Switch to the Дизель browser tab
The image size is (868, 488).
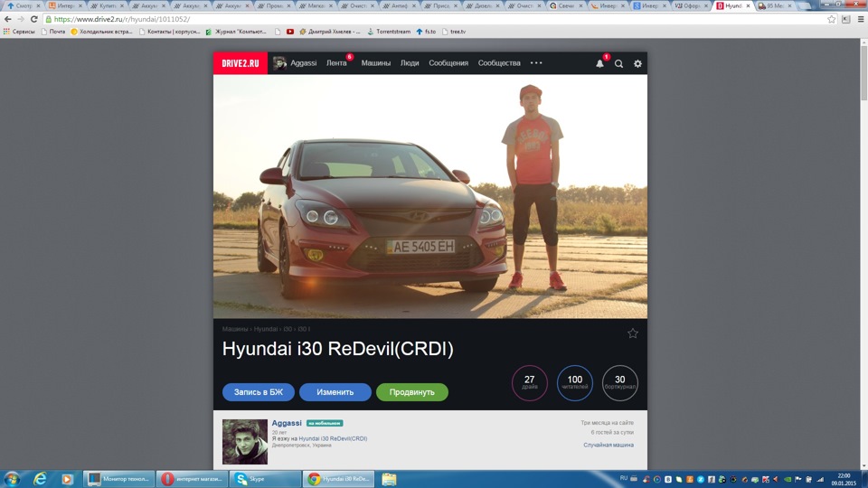coord(482,5)
